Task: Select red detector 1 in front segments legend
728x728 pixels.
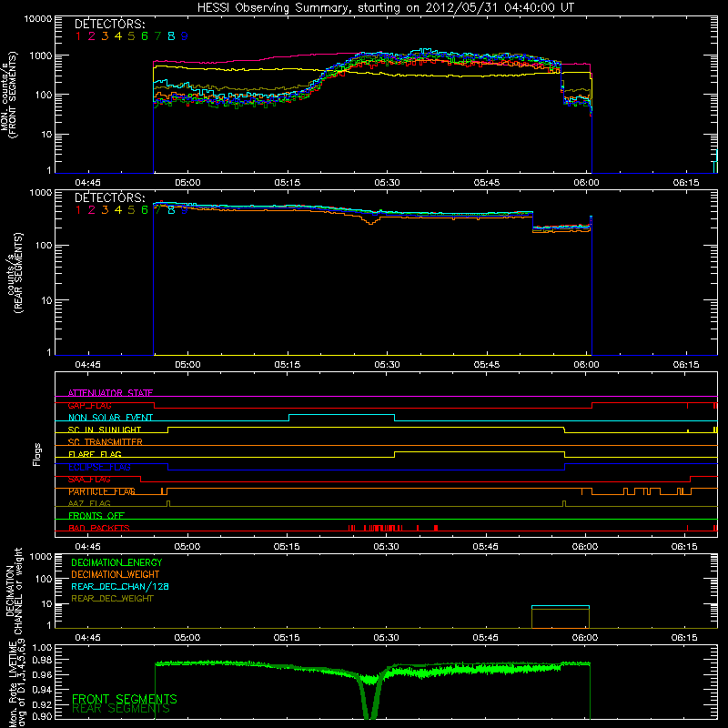Action: coord(78,36)
